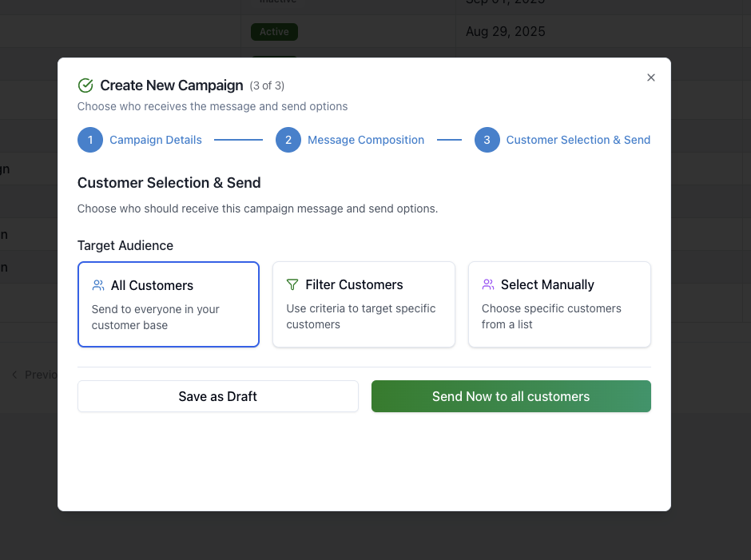The height and width of the screenshot is (560, 751).
Task: Open the Message Composition step label
Action: click(x=366, y=140)
